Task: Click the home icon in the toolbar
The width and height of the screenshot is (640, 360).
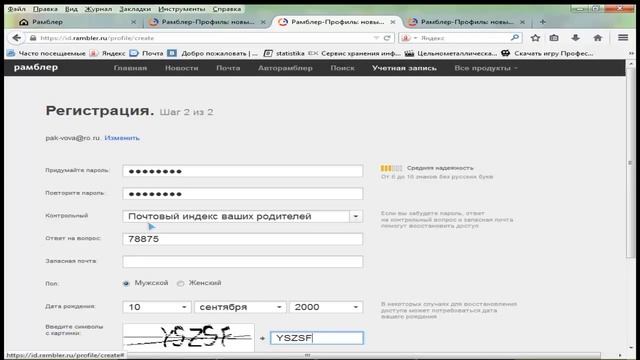Action: coord(598,38)
